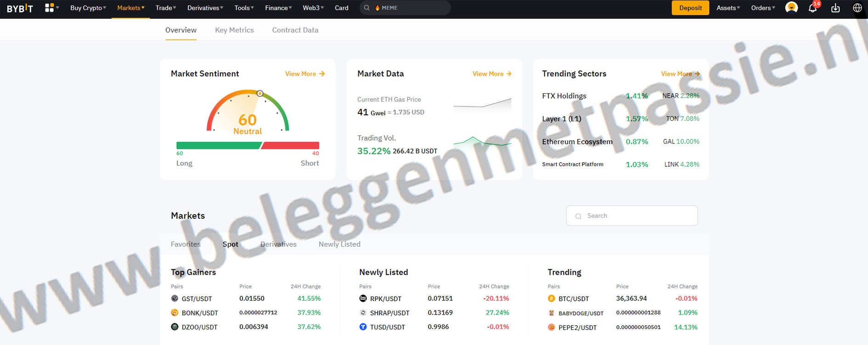The image size is (868, 345).
Task: Click the Long/Short ratio bar
Action: (x=248, y=146)
